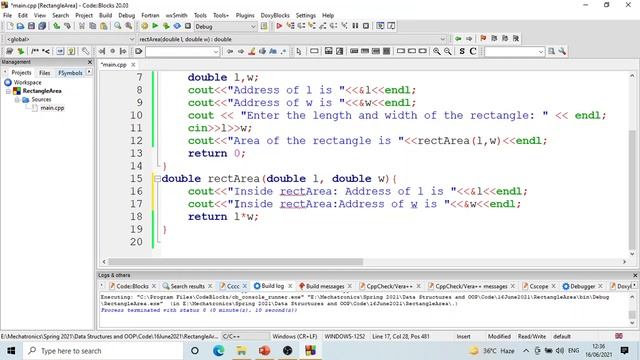Open the Debug build target dropdown
Screen dimensions: 640x360
pyautogui.click(x=253, y=27)
